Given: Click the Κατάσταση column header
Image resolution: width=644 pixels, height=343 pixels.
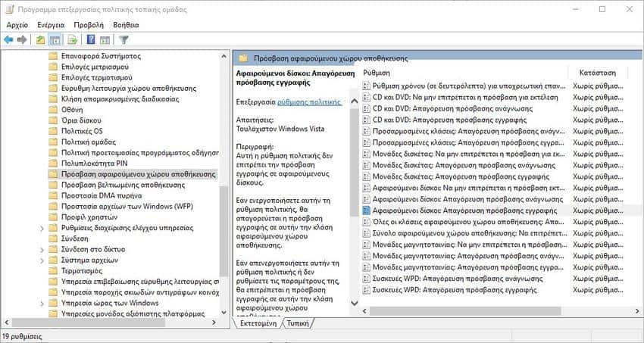Looking at the screenshot, I should pos(596,73).
